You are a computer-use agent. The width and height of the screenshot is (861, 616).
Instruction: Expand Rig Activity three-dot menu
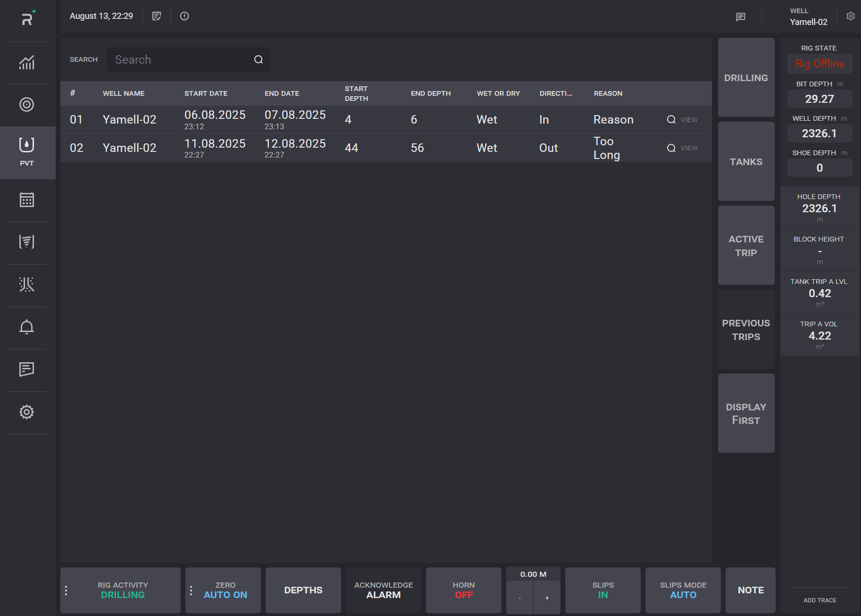(66, 591)
